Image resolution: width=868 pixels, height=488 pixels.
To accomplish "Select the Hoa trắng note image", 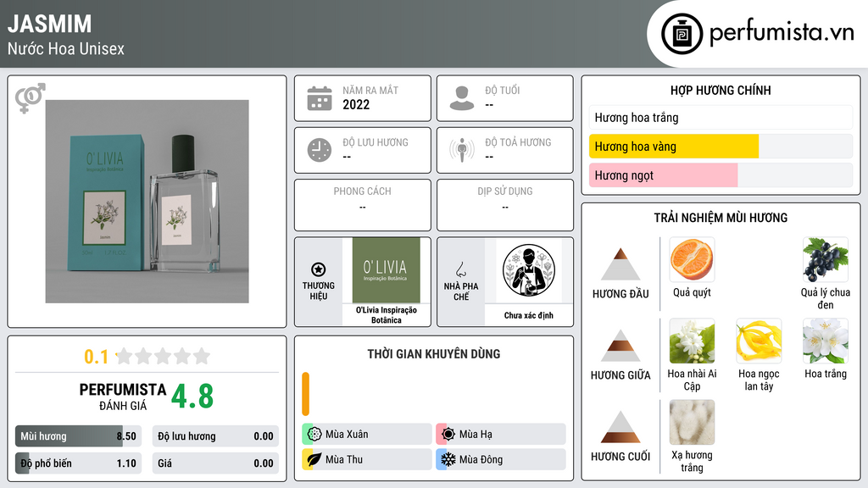I will (x=826, y=341).
